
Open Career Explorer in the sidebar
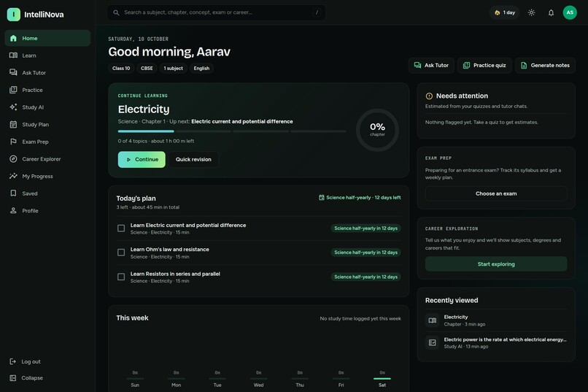pyautogui.click(x=47, y=159)
